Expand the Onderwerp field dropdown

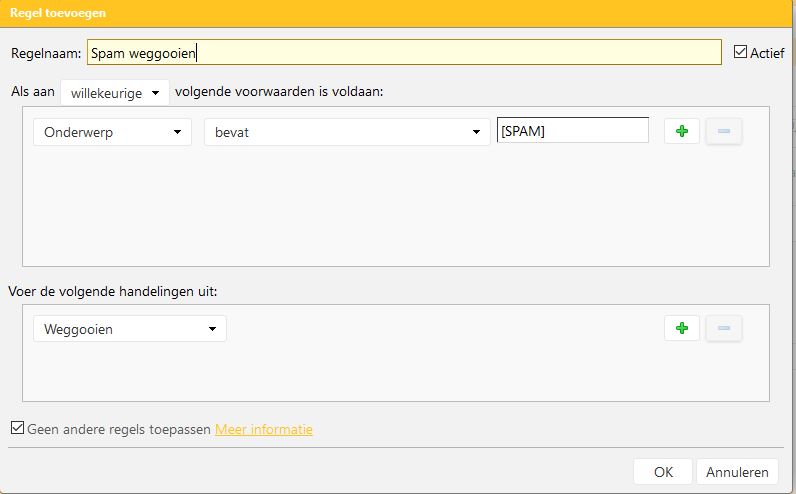point(111,132)
